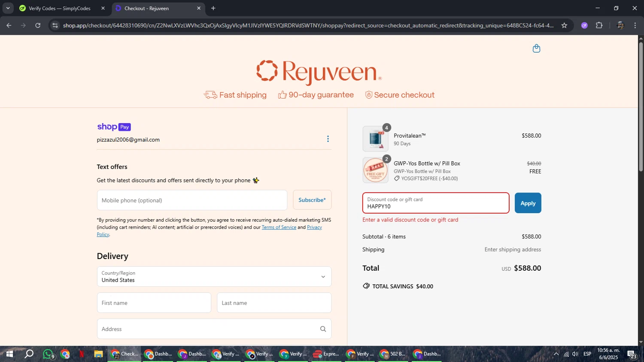Viewport: 644px width, 362px height.
Task: Click the First name field
Action: click(x=154, y=303)
